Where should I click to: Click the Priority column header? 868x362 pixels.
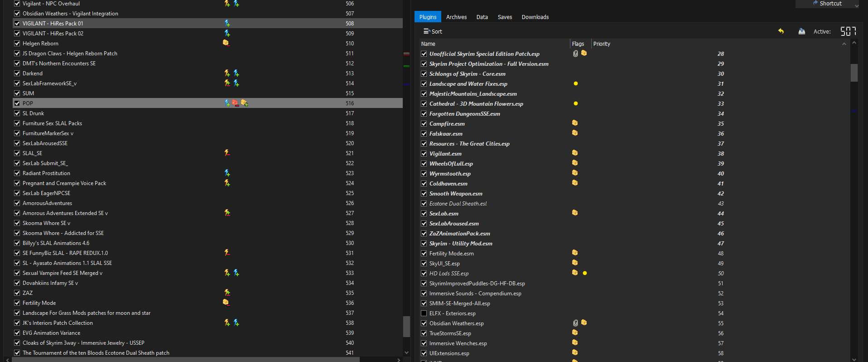click(x=719, y=44)
